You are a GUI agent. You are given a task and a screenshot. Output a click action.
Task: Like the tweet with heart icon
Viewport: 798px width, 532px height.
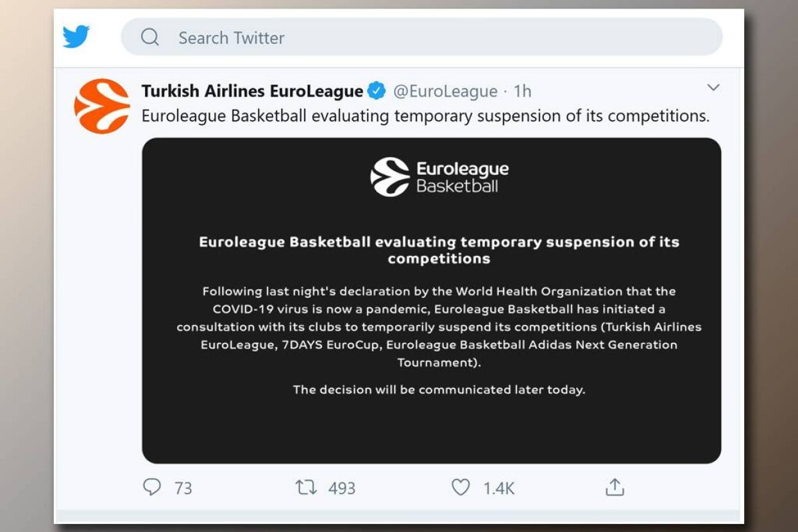coord(461,487)
